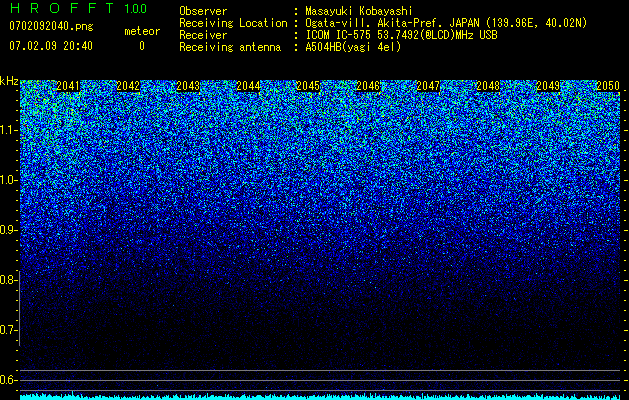Click the 0.8 frequency axis label
The width and height of the screenshot is (629, 400).
8,280
